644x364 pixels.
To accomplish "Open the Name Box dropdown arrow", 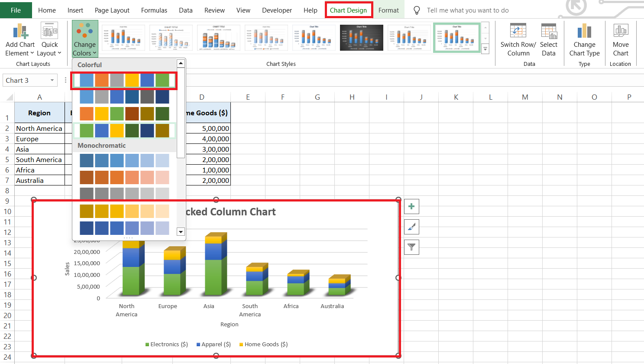I will (52, 80).
